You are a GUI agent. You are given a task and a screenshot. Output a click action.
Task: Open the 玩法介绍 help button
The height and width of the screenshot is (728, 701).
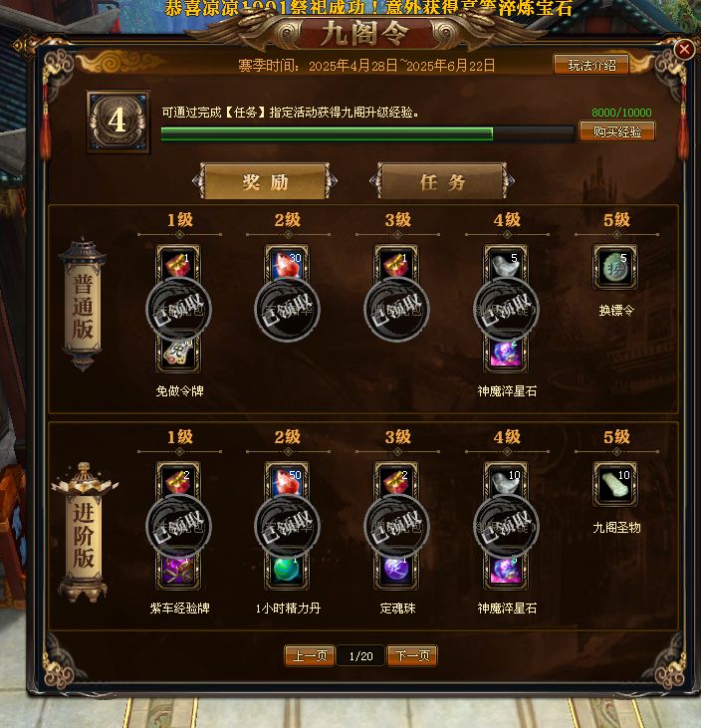(591, 65)
